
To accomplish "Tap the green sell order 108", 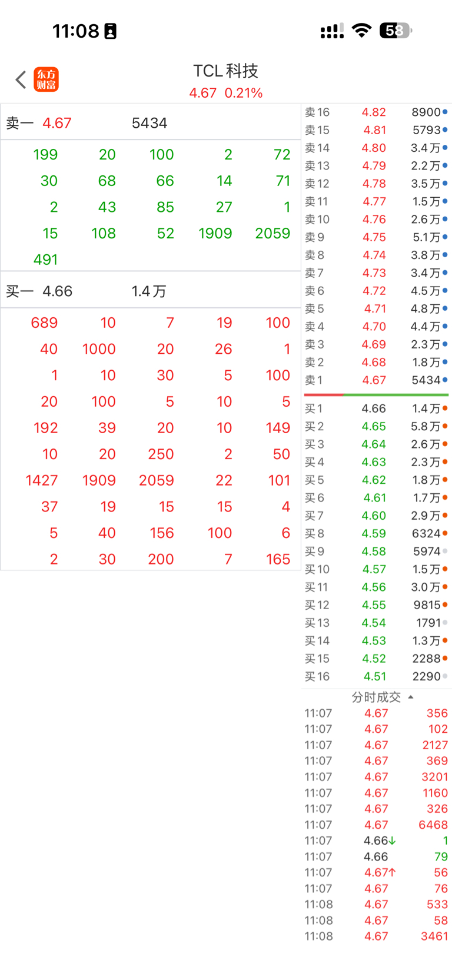I will pos(104,233).
